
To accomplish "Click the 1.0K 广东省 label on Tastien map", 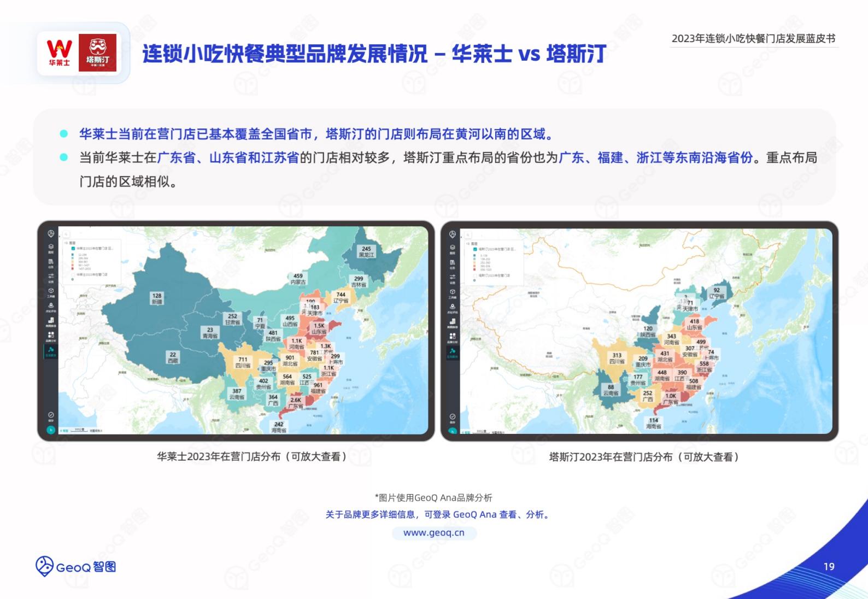I will tap(671, 399).
